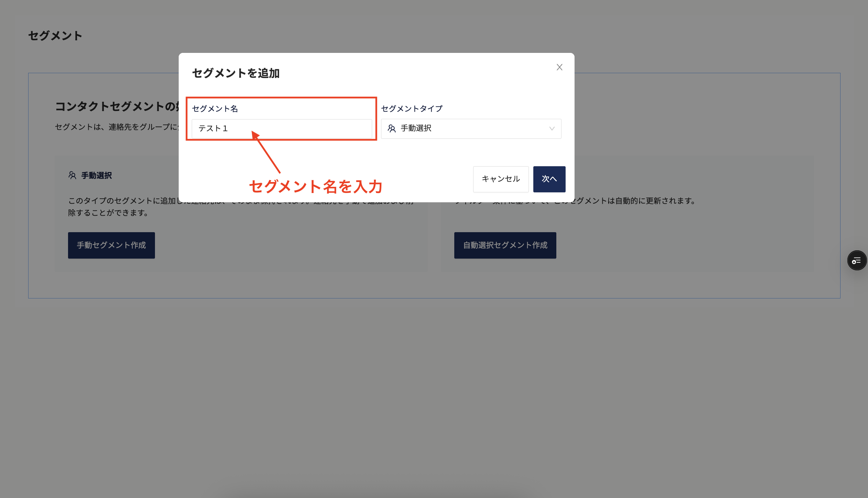Click the キャンセル button
This screenshot has width=868, height=498.
coord(501,179)
